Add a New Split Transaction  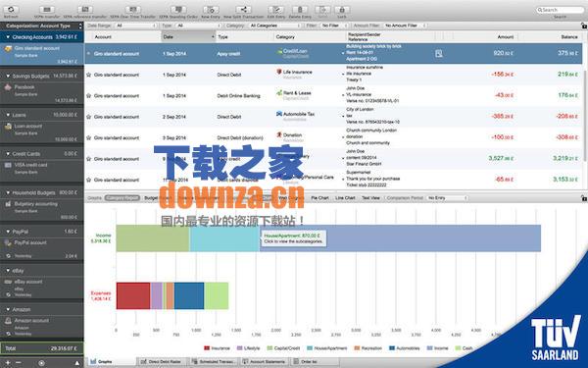click(x=244, y=10)
